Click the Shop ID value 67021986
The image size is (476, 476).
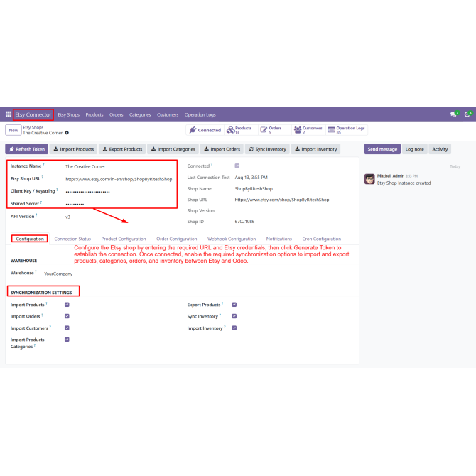[244, 221]
